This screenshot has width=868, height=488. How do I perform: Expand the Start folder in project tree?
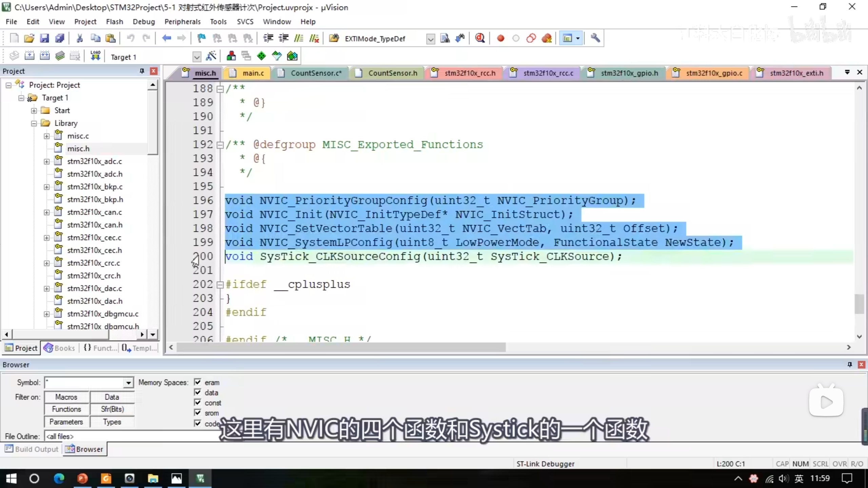(34, 111)
